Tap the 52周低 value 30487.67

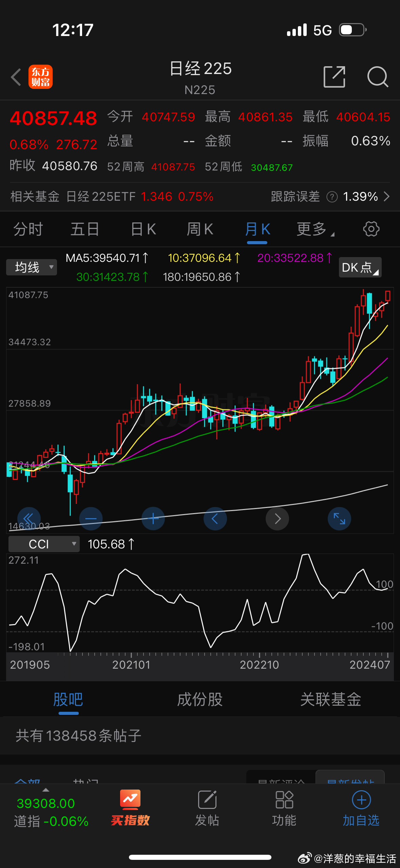pos(272,168)
